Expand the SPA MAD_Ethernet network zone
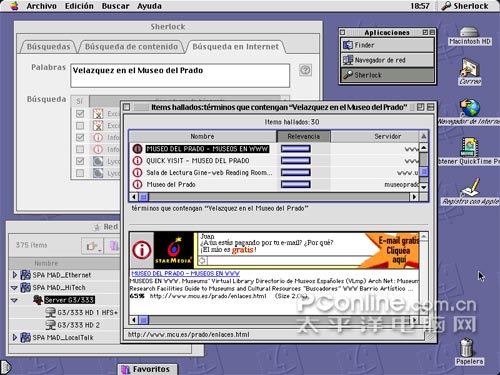This screenshot has width=500, height=375. tap(14, 275)
